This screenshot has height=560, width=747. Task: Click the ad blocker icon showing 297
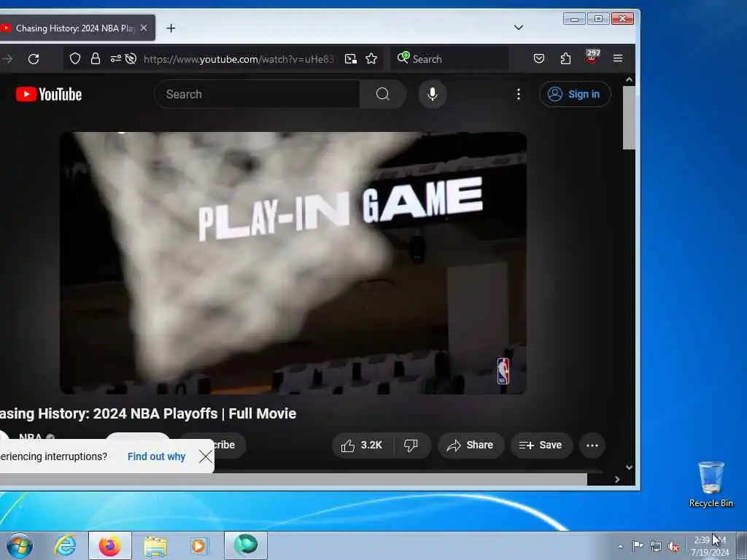tap(592, 57)
